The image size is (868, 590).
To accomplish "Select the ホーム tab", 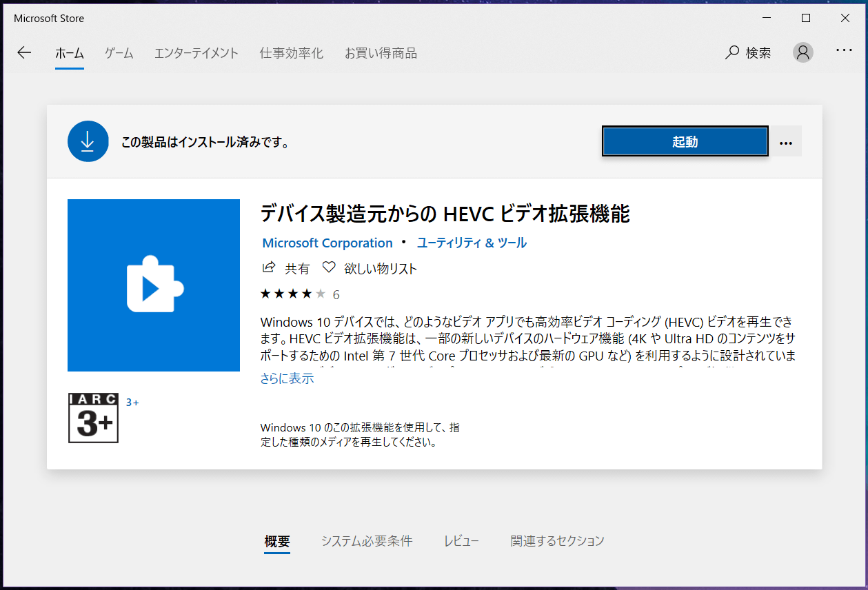I will pos(70,53).
